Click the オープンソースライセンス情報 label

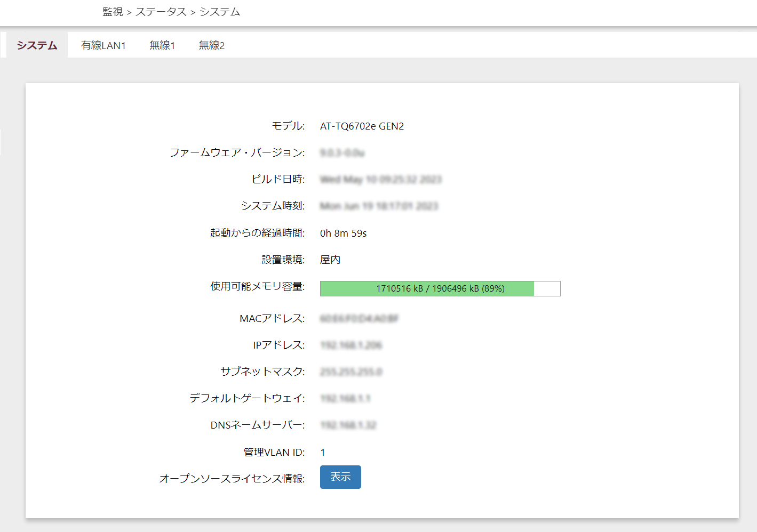232,479
